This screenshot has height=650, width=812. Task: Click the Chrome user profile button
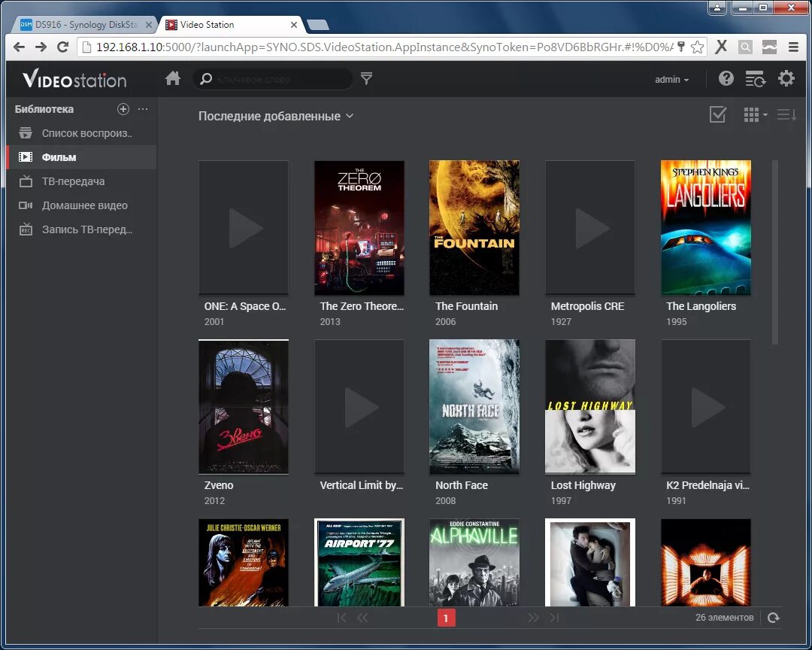(x=717, y=8)
